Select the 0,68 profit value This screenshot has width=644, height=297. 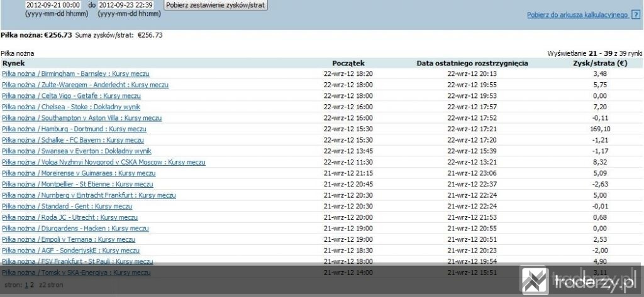(x=600, y=218)
